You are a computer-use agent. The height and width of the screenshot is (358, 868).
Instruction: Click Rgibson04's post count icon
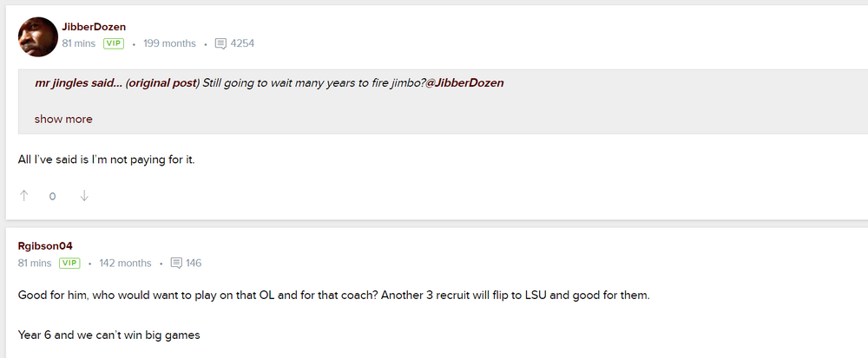(x=176, y=263)
